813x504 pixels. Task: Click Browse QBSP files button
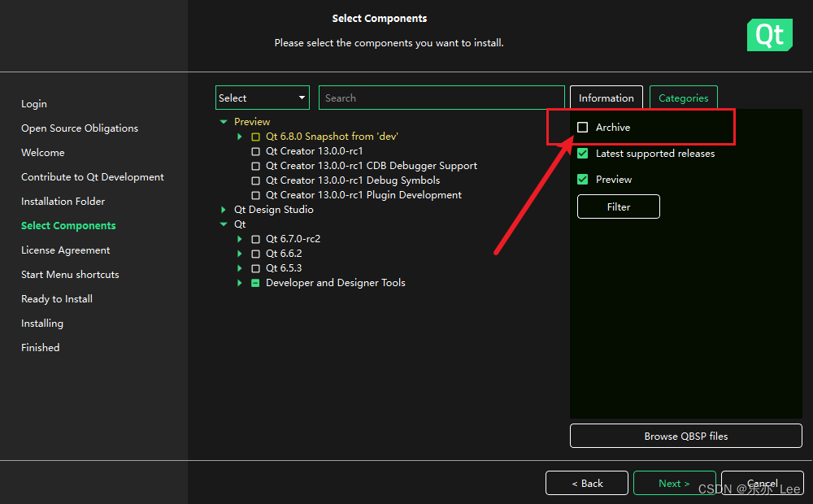(x=685, y=436)
